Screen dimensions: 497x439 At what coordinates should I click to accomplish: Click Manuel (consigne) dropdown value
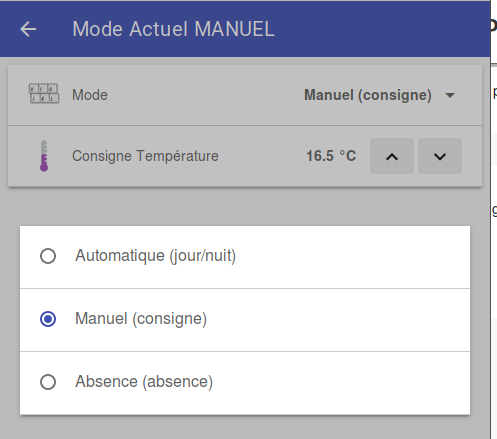click(368, 95)
